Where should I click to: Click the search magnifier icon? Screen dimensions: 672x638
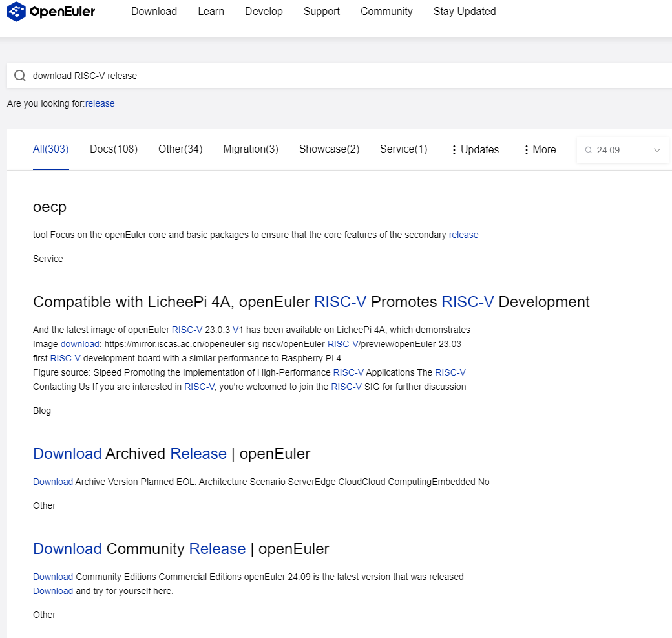click(x=20, y=76)
